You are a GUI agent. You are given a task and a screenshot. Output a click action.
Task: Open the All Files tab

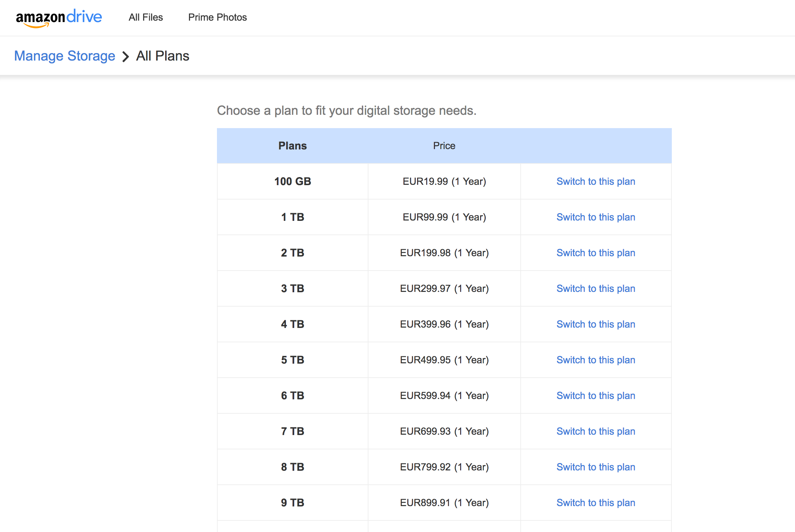146,17
